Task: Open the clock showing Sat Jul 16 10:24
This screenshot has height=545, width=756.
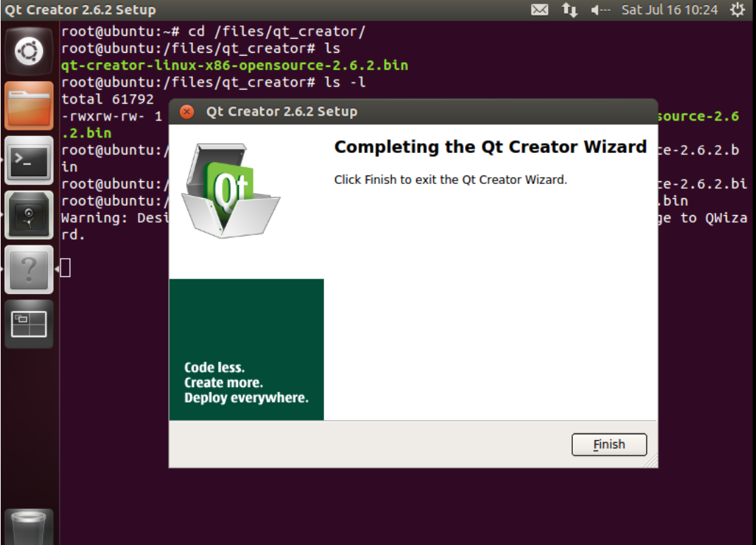Action: pyautogui.click(x=669, y=10)
